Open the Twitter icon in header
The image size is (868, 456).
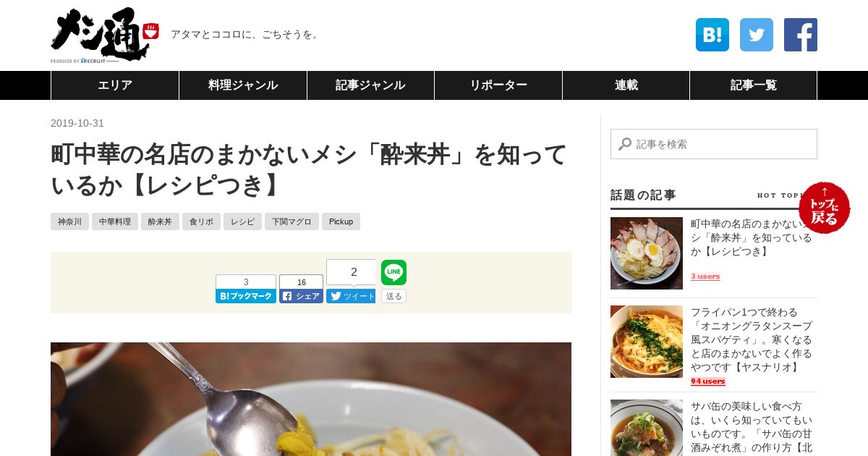[x=757, y=35]
